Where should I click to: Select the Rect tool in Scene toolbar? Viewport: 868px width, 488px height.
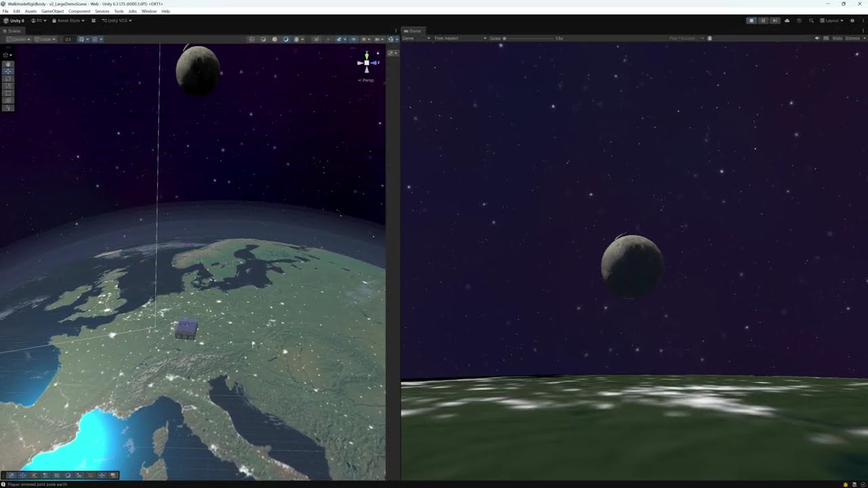8,93
